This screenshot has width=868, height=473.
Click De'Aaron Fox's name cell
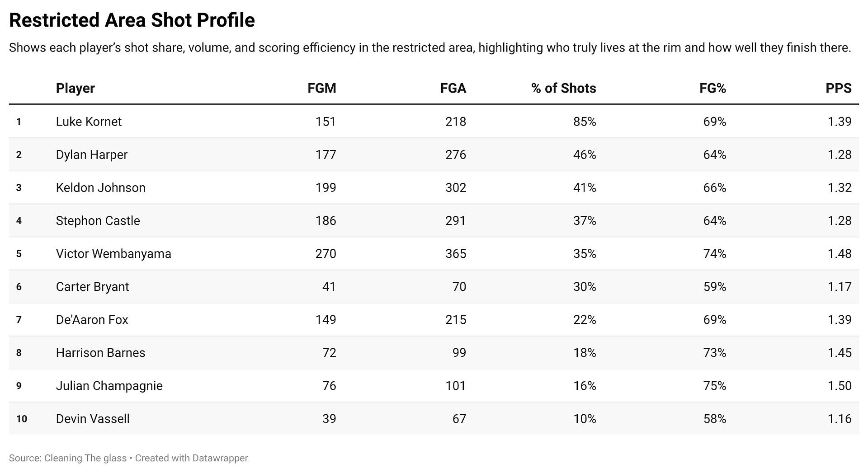[92, 319]
